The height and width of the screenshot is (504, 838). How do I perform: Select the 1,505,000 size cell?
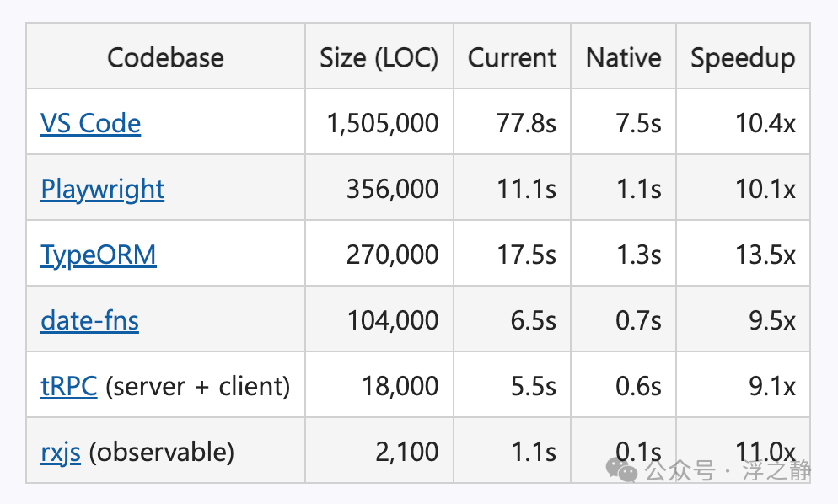379,122
